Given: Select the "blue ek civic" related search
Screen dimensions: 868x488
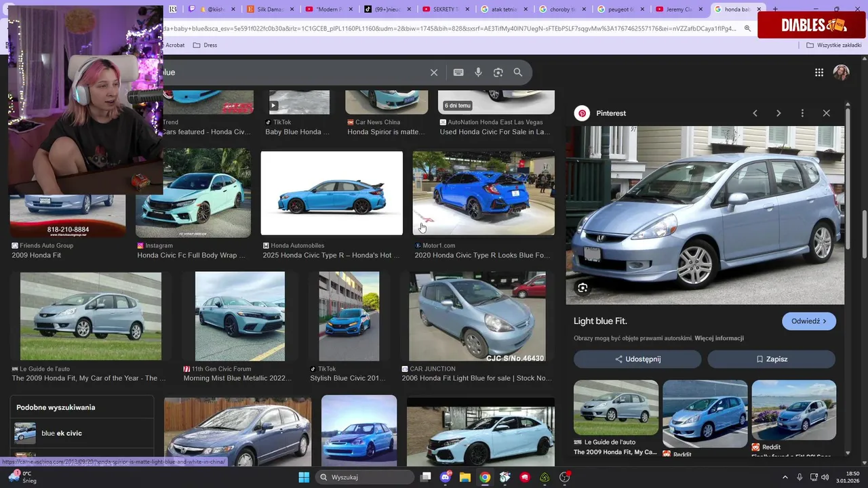Looking at the screenshot, I should click(81, 433).
